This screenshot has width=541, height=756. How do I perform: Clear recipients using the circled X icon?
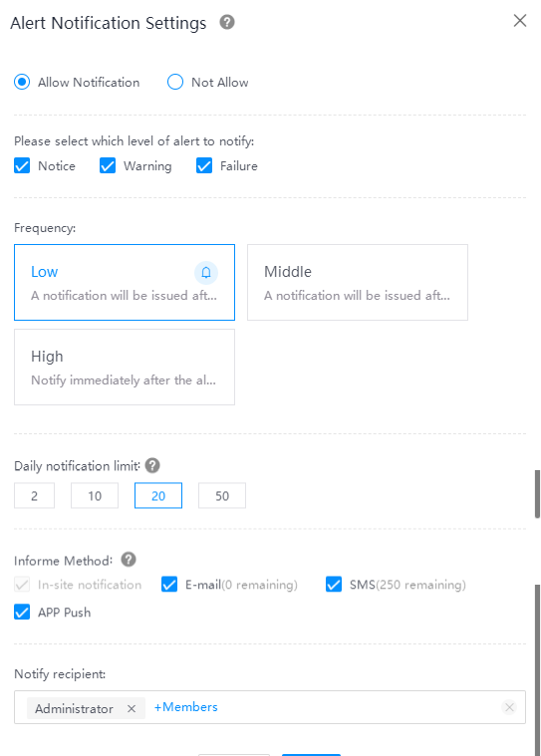(509, 707)
